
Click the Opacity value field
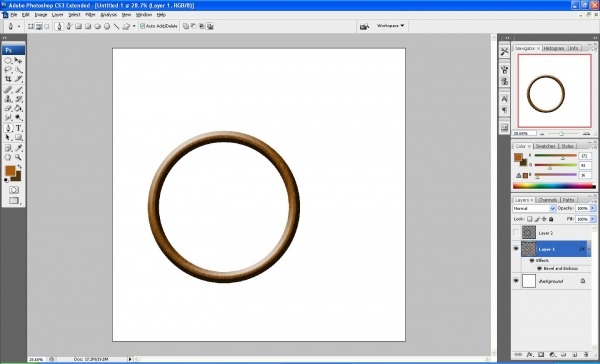point(582,208)
